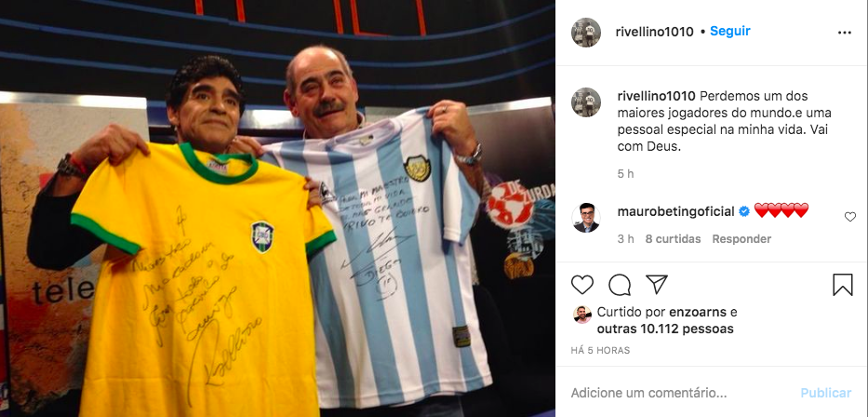Like the post with the heart icon

pos(581,285)
